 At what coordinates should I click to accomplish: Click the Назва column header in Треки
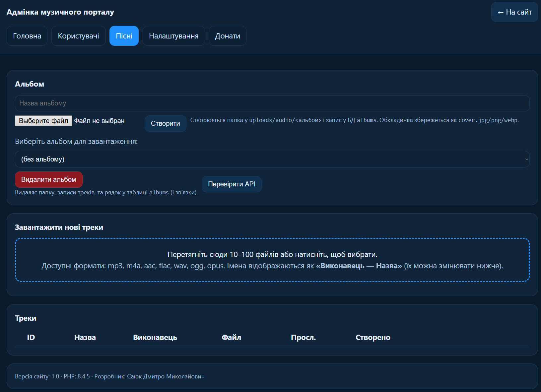tap(85, 337)
